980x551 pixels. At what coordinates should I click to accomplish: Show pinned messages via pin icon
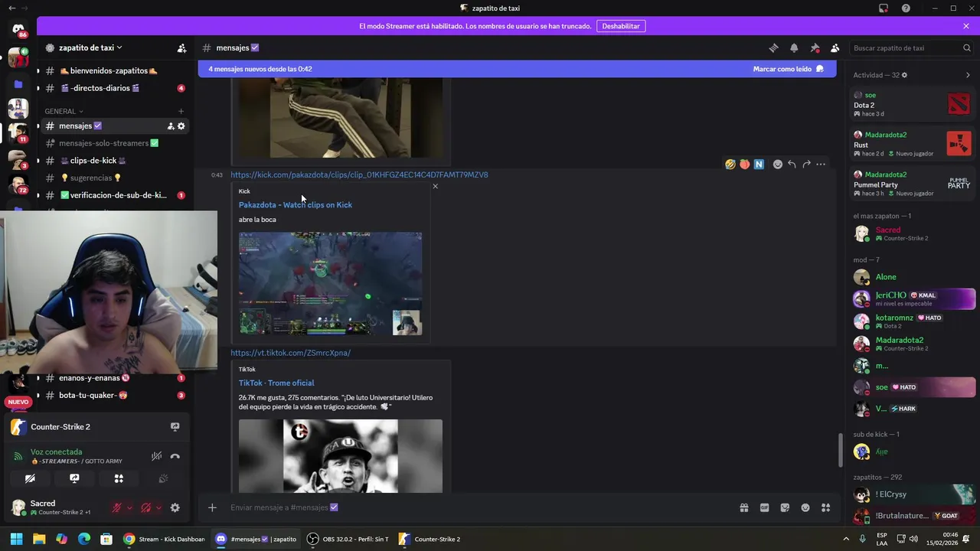[x=815, y=47]
